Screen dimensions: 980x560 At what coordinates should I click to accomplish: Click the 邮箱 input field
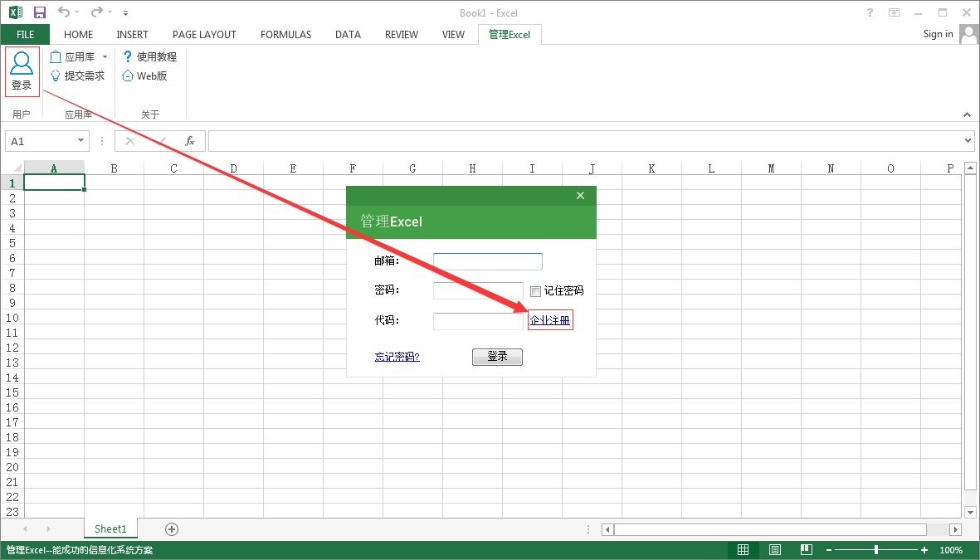[487, 261]
